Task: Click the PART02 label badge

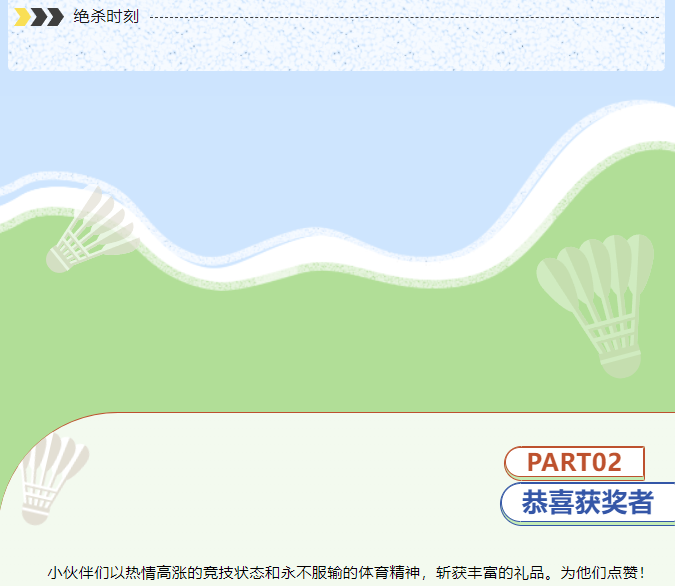Action: [x=574, y=463]
